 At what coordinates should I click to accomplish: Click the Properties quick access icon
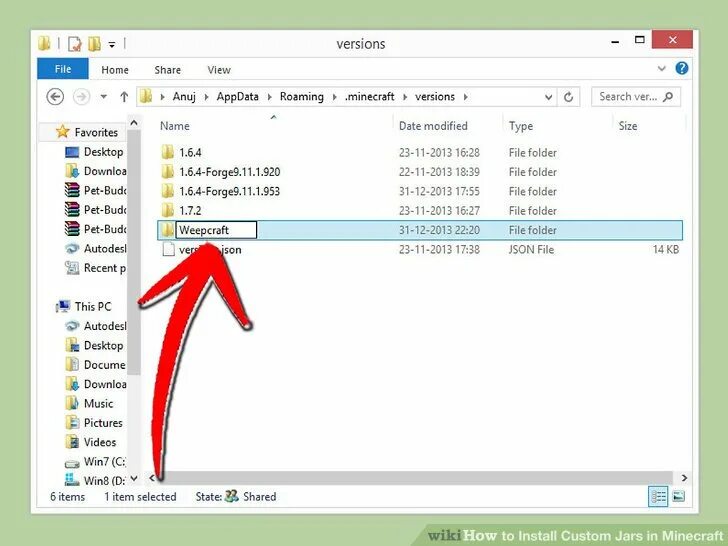tap(74, 44)
